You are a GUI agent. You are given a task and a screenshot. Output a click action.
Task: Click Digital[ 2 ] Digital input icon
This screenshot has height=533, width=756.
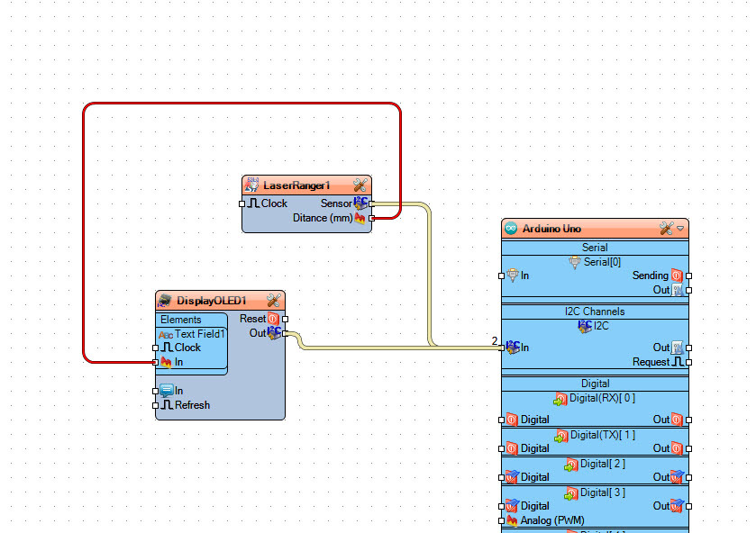[x=512, y=477]
